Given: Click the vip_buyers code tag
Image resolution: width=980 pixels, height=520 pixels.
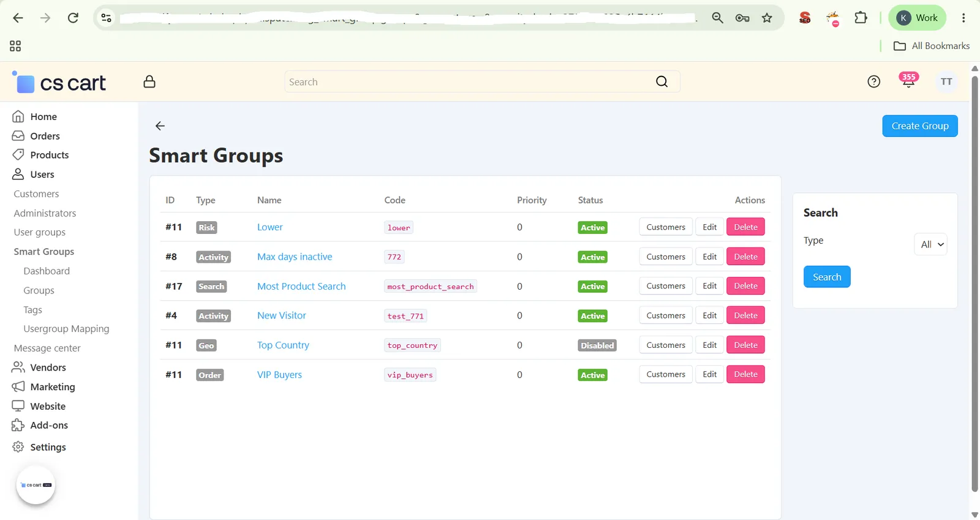Looking at the screenshot, I should click(410, 375).
